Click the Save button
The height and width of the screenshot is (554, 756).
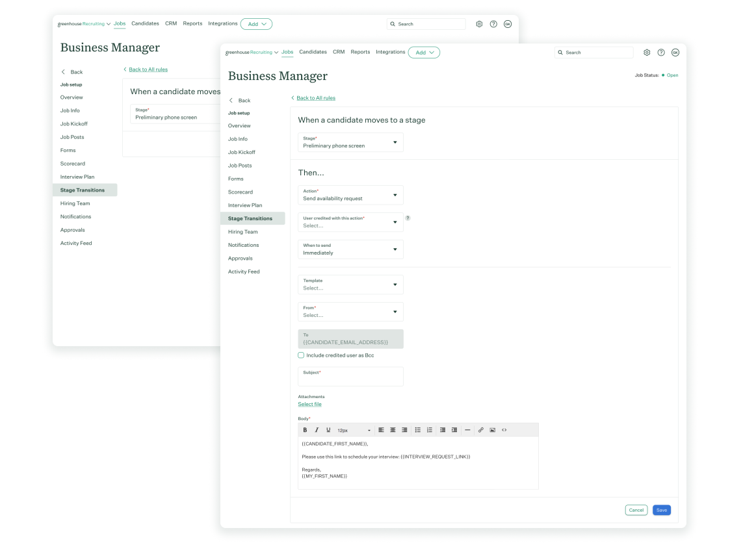pyautogui.click(x=662, y=510)
